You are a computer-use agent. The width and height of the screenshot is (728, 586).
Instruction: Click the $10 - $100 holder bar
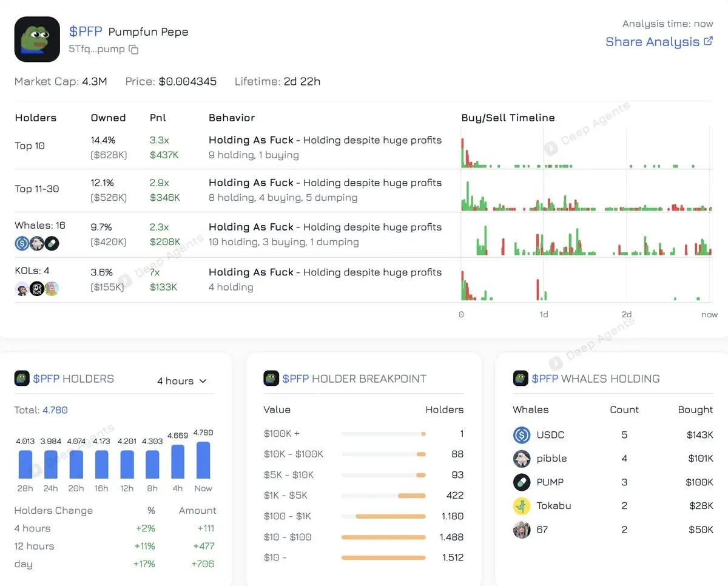pyautogui.click(x=383, y=537)
